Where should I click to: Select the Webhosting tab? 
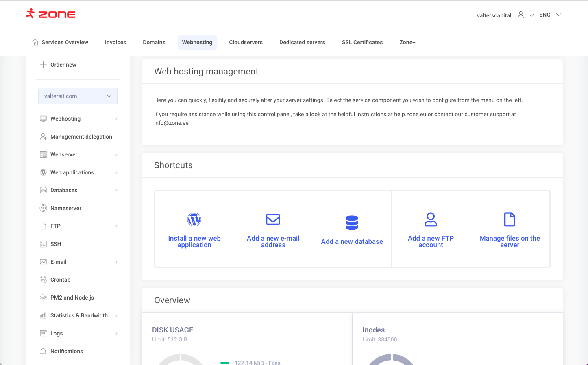tap(197, 42)
